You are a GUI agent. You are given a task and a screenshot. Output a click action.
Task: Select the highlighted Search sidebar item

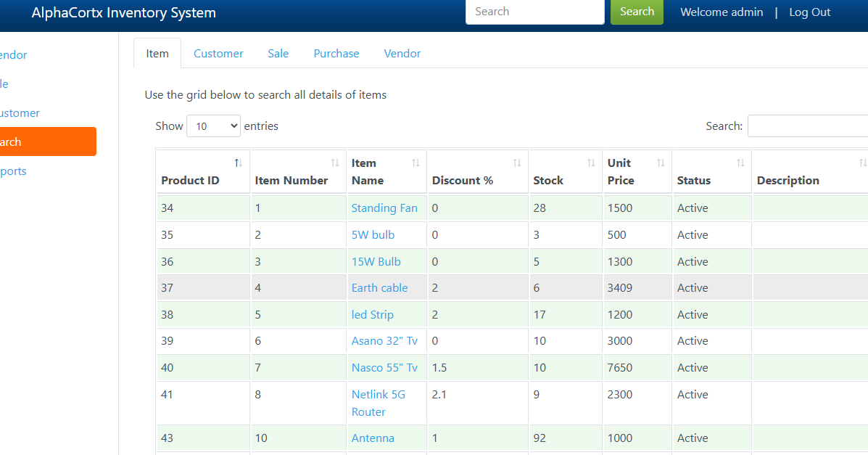pyautogui.click(x=48, y=142)
